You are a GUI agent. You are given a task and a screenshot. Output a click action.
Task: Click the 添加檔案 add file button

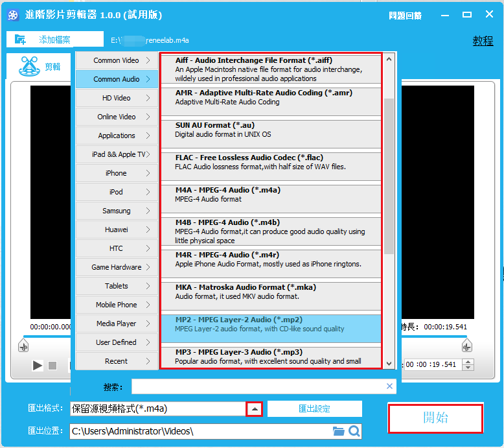(55, 40)
